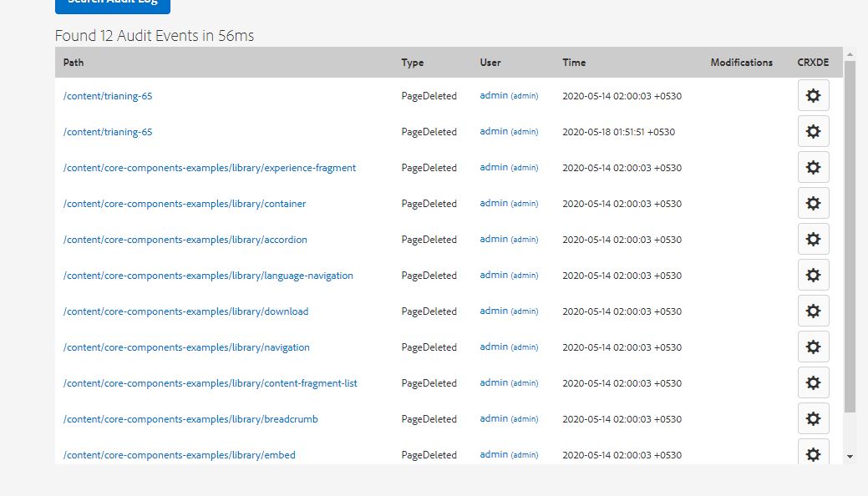Click the scrollbar down arrow

pyautogui.click(x=850, y=458)
